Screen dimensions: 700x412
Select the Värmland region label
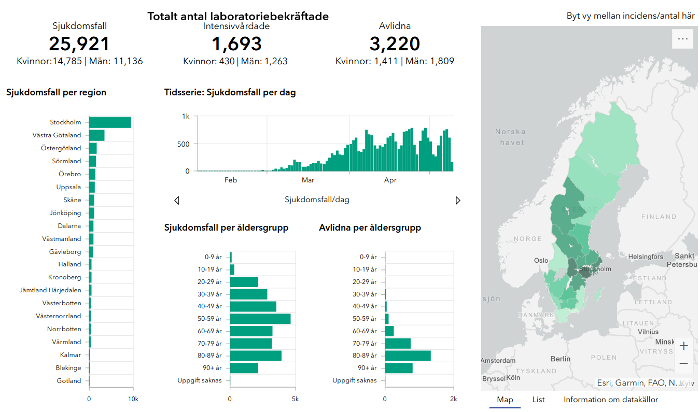[66, 342]
